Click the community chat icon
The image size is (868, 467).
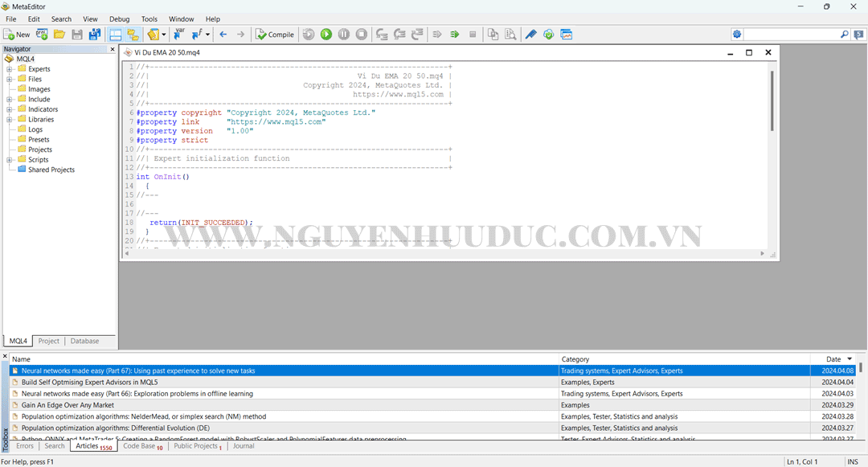click(x=858, y=35)
